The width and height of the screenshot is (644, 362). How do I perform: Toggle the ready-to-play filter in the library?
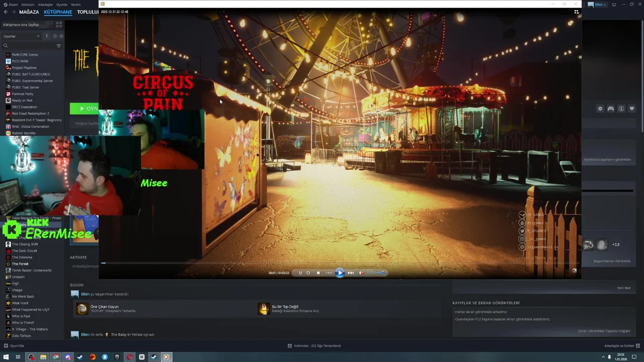[x=61, y=36]
